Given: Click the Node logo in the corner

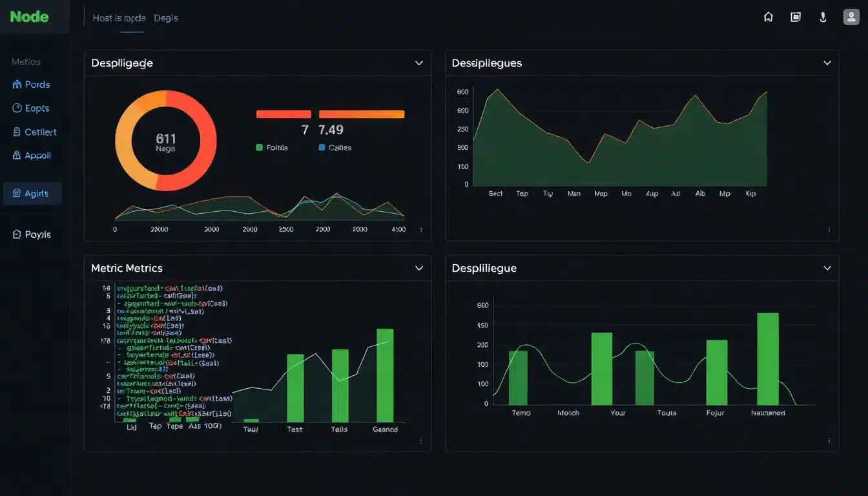Looking at the screenshot, I should pyautogui.click(x=29, y=16).
